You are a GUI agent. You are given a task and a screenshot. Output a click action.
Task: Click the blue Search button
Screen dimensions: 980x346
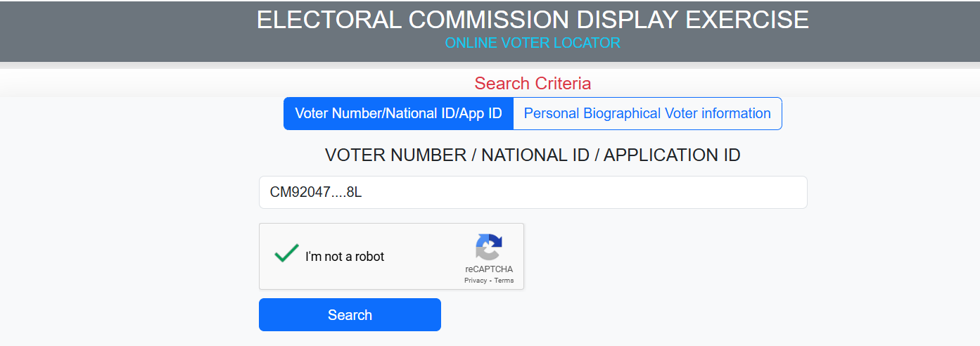(350, 314)
